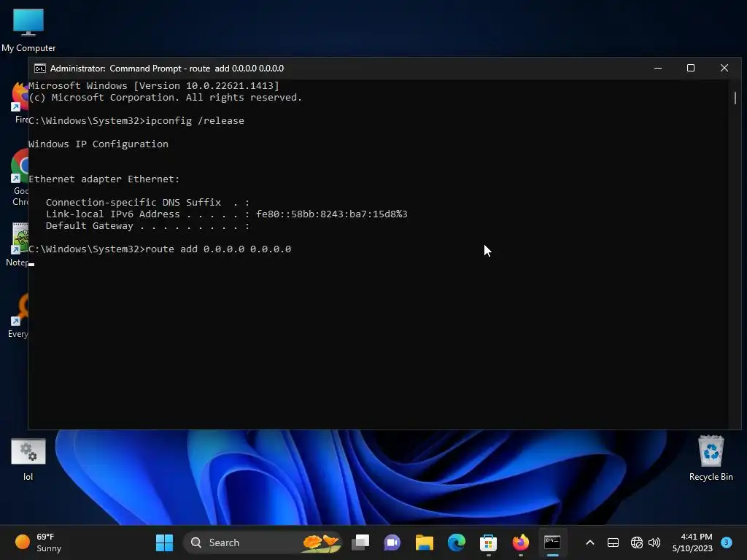Screen dimensions: 747x560
Task: Click the Google Chrome desktop shortcut
Action: click(x=20, y=177)
